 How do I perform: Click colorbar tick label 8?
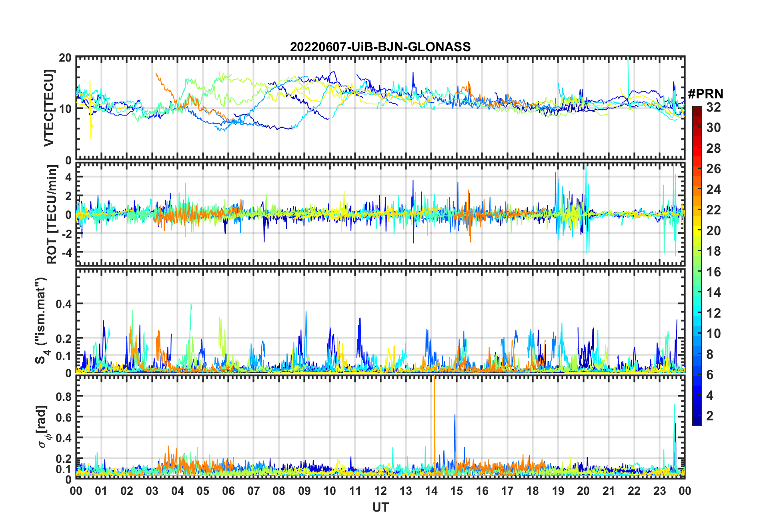(710, 354)
